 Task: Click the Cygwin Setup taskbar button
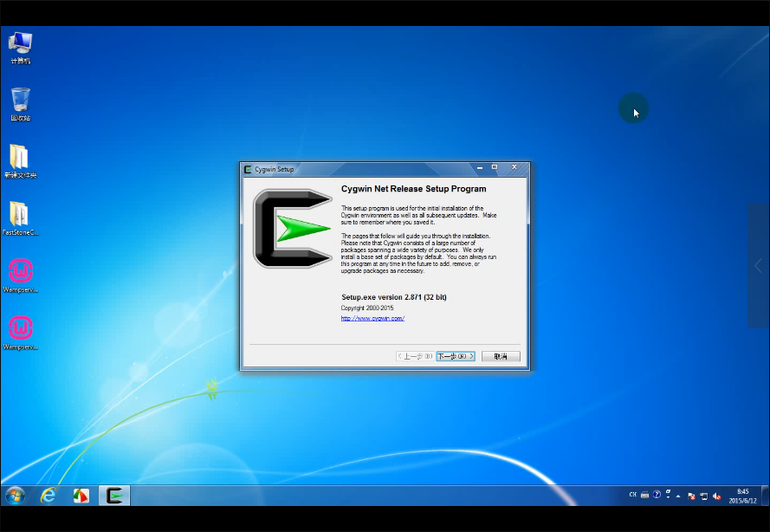coord(114,496)
